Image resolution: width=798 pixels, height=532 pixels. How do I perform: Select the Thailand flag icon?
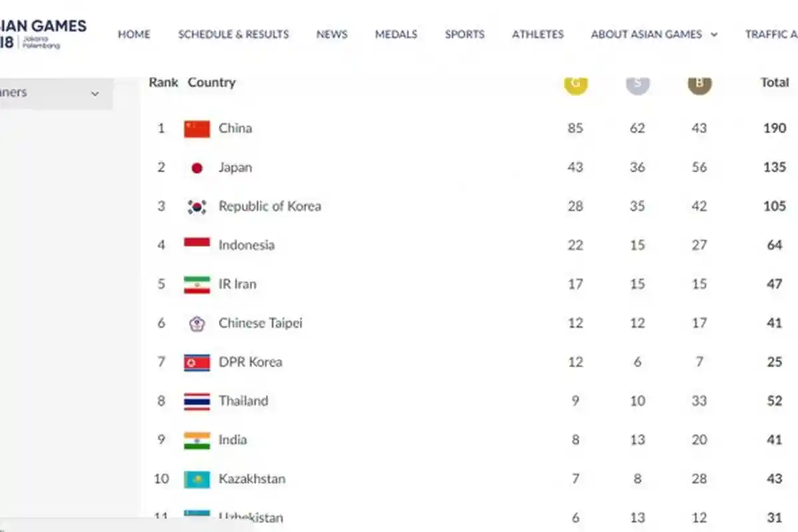[197, 401]
